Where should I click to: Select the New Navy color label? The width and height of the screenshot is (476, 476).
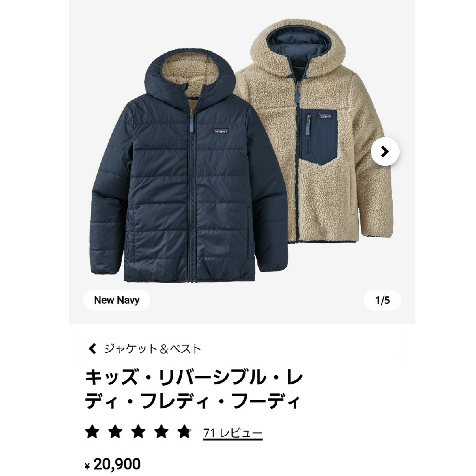(x=116, y=300)
